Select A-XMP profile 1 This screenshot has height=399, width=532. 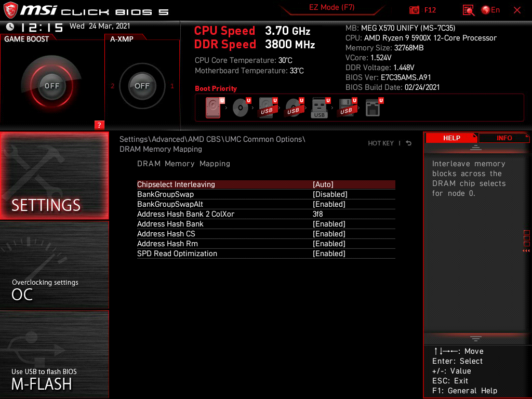coord(172,86)
